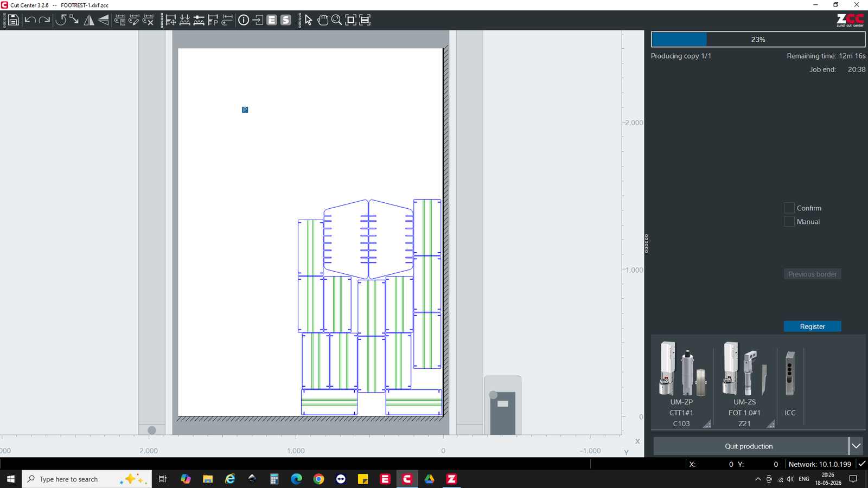
Task: Click the Register button
Action: tap(812, 326)
